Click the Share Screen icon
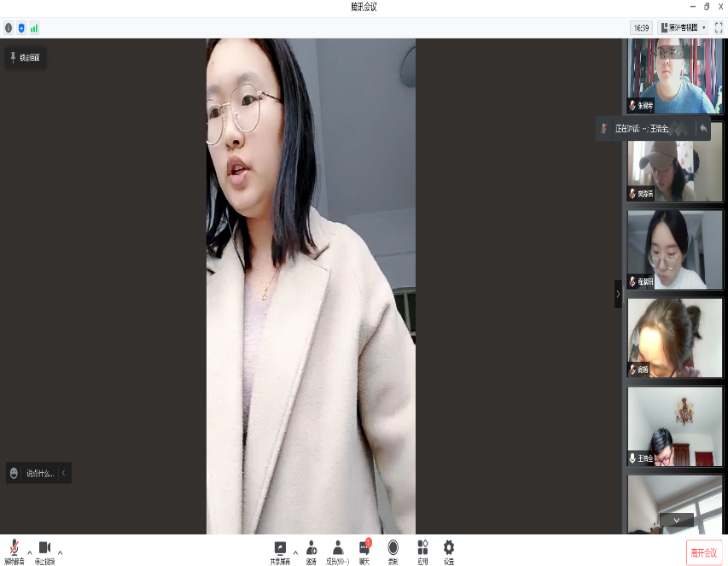The width and height of the screenshot is (728, 566). (279, 548)
